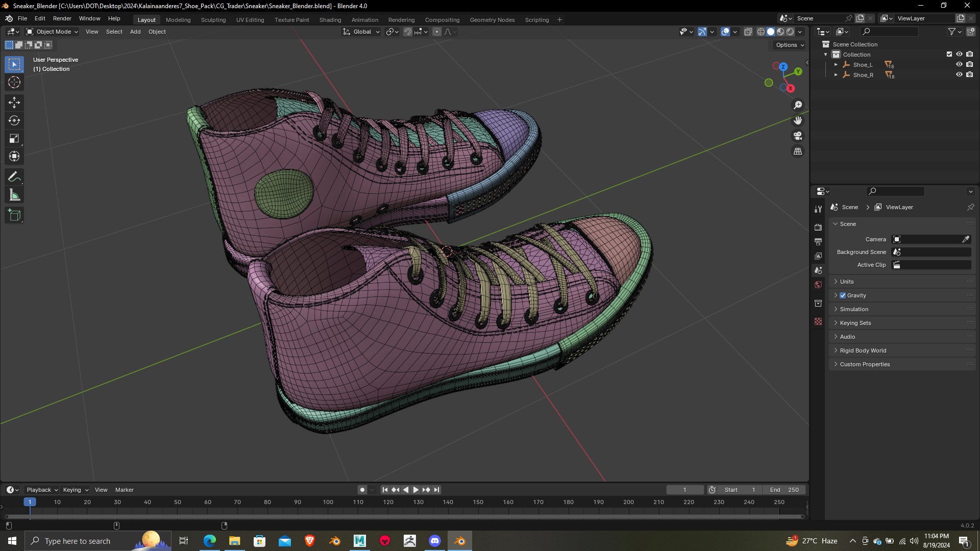The width and height of the screenshot is (980, 551).
Task: Toggle X-Ray display
Action: pyautogui.click(x=748, y=32)
